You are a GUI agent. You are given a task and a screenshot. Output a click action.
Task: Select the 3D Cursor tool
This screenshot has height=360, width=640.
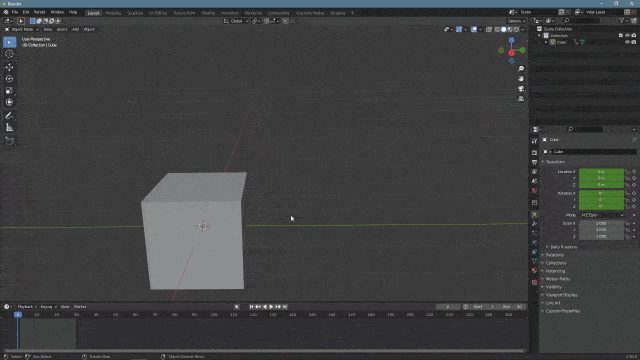click(9, 54)
